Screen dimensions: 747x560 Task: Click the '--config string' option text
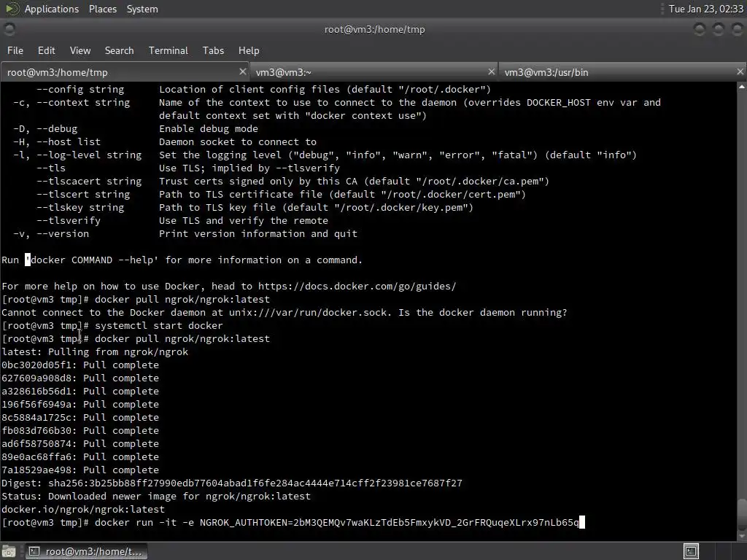[x=80, y=89]
